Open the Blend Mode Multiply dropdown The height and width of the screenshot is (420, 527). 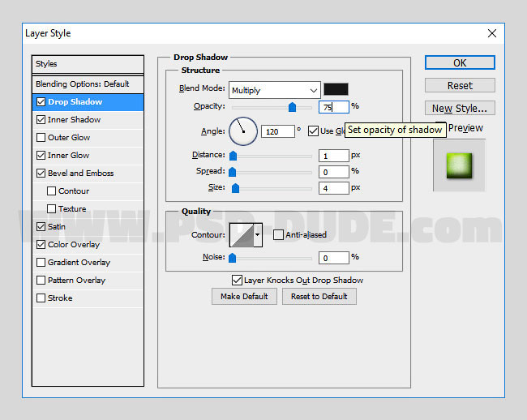click(274, 90)
